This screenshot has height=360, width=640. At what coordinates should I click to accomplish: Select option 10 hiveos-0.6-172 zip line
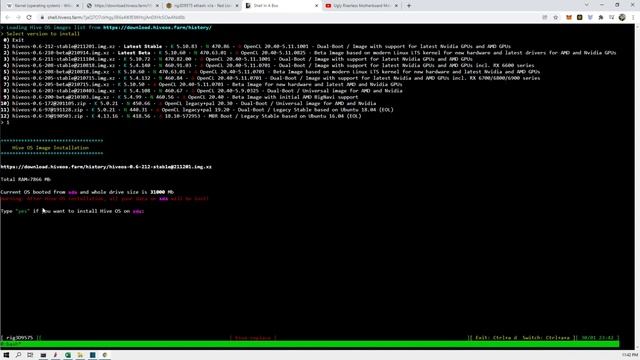point(189,103)
